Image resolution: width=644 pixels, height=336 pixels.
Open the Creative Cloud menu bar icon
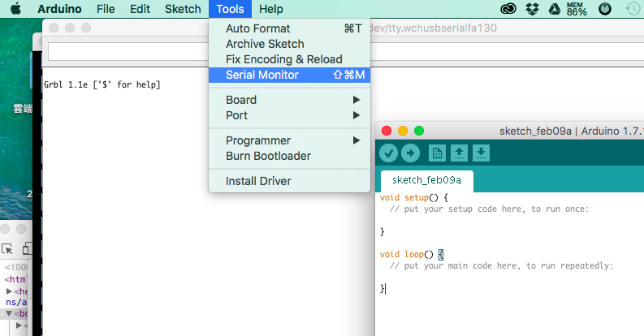(x=509, y=9)
